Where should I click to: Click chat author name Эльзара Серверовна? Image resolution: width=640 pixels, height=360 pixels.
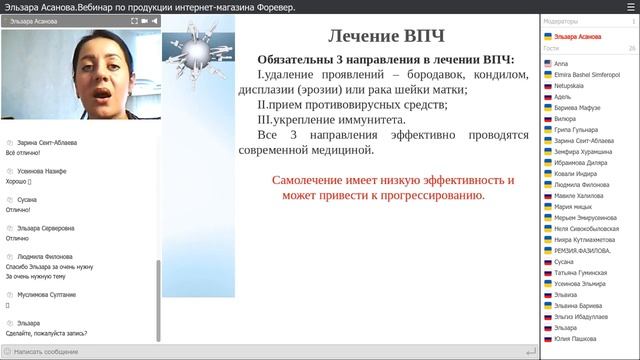[46, 229]
